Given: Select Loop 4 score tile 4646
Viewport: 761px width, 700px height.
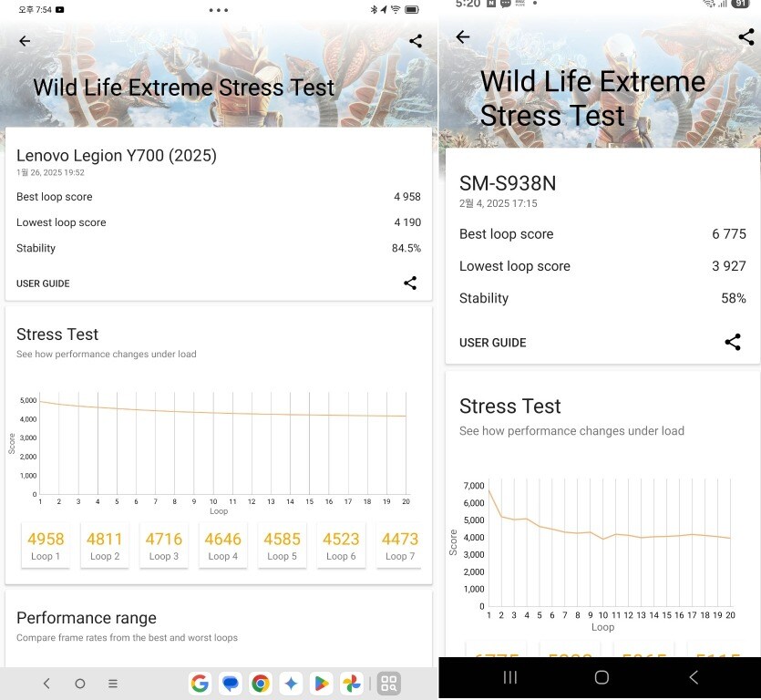Looking at the screenshot, I should pyautogui.click(x=222, y=545).
